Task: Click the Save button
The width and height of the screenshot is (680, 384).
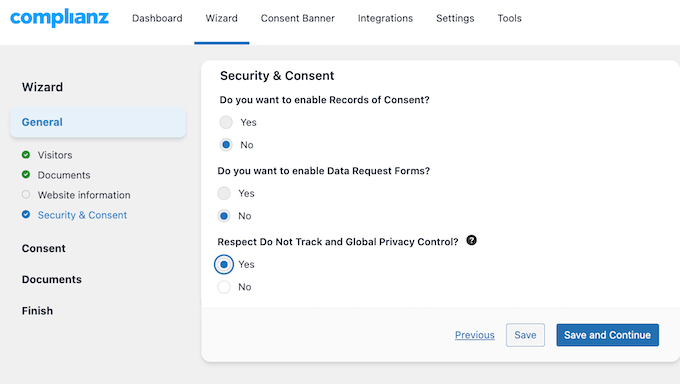Action: [x=525, y=335]
